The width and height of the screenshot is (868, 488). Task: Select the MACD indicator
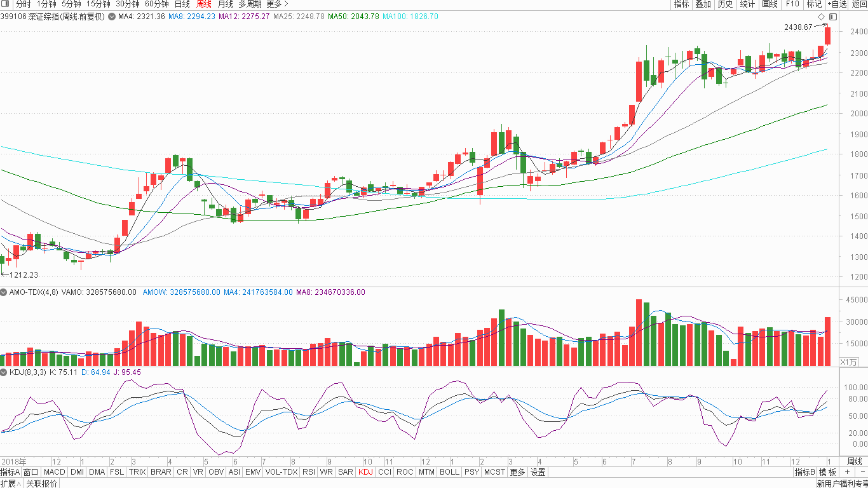coord(55,472)
